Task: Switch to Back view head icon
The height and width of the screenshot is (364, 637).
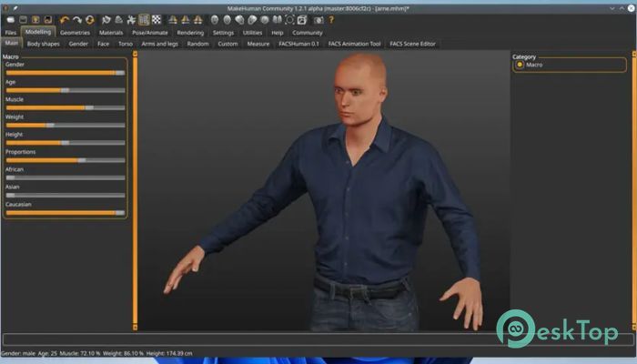Action: coord(227,19)
